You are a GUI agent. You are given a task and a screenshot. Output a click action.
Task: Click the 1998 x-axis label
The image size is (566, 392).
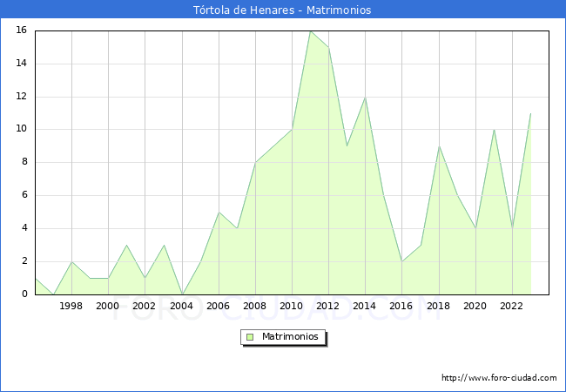(71, 306)
